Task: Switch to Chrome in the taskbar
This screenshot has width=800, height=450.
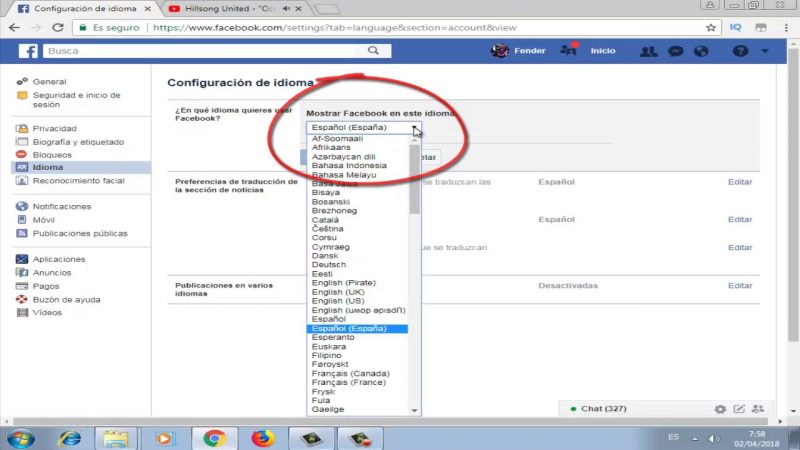Action: tap(214, 439)
